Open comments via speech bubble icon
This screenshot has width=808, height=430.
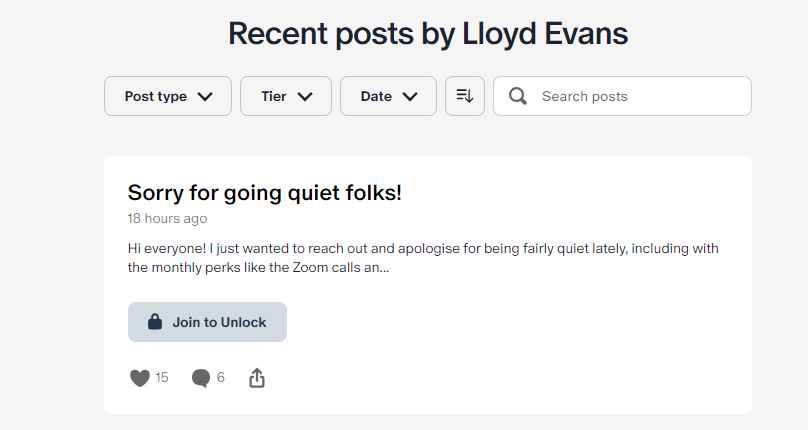pos(201,378)
